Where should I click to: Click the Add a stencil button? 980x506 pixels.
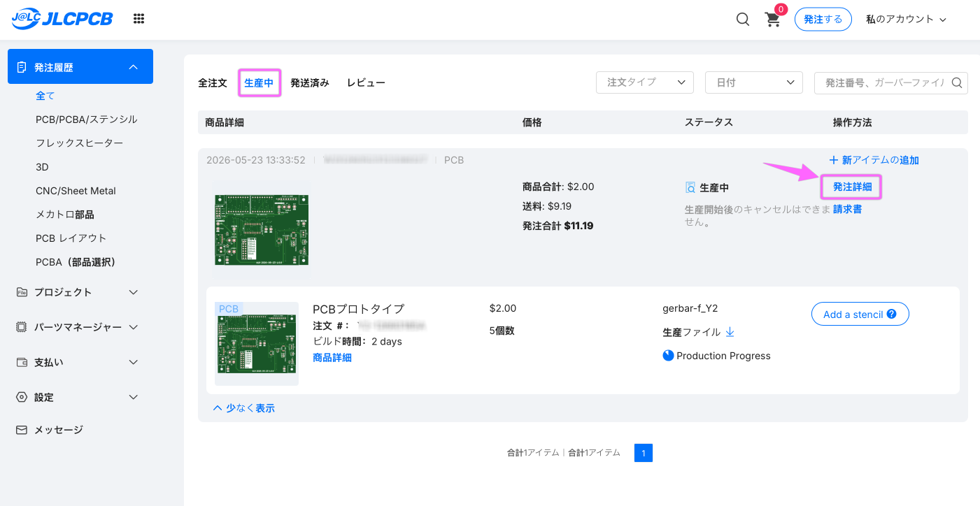(860, 314)
